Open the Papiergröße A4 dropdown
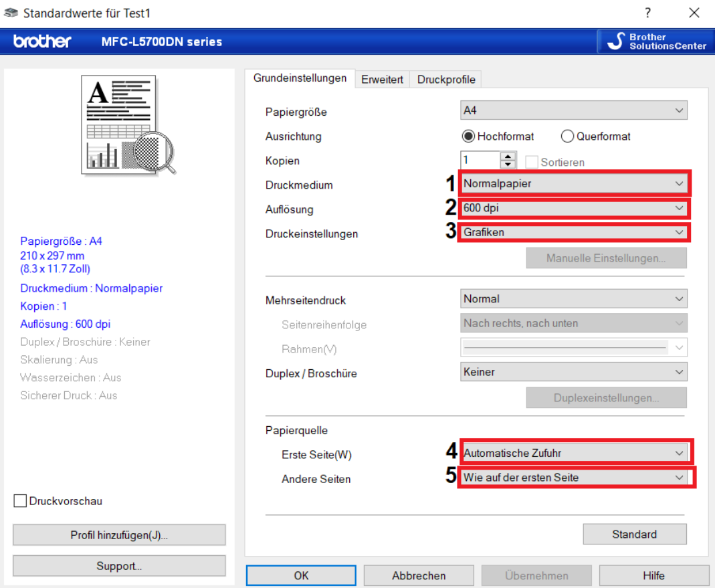 (574, 110)
